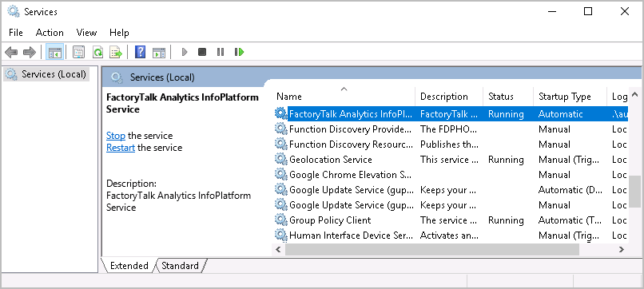Viewport: 644px width, 289px height.
Task: Click the Start Service play icon
Action: tap(185, 52)
